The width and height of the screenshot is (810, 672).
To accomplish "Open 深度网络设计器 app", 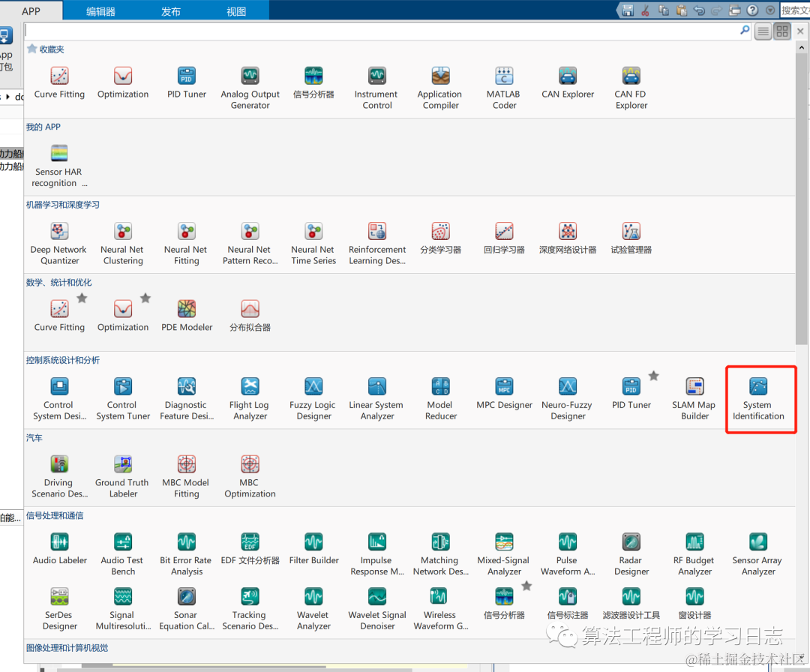I will [568, 238].
